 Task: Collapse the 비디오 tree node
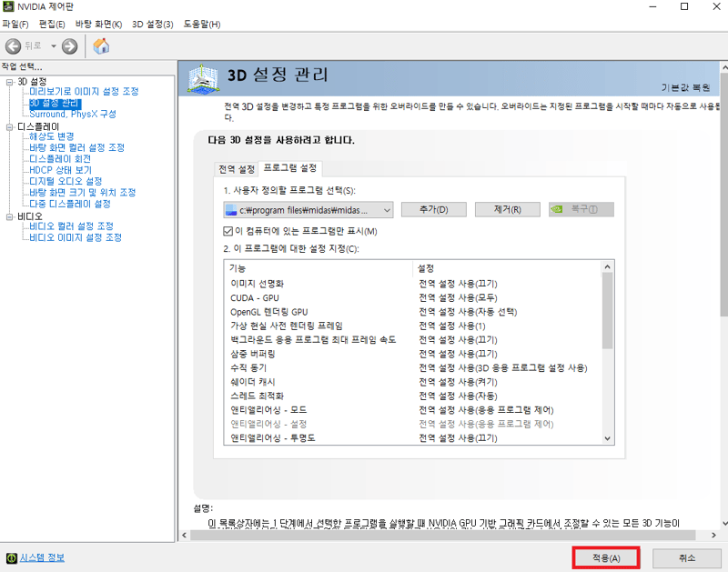[x=10, y=216]
